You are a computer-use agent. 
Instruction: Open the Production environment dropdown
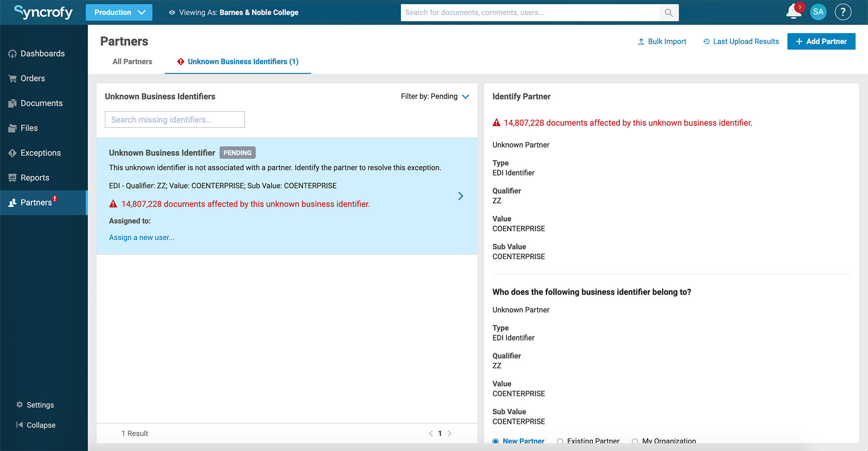[x=119, y=13]
